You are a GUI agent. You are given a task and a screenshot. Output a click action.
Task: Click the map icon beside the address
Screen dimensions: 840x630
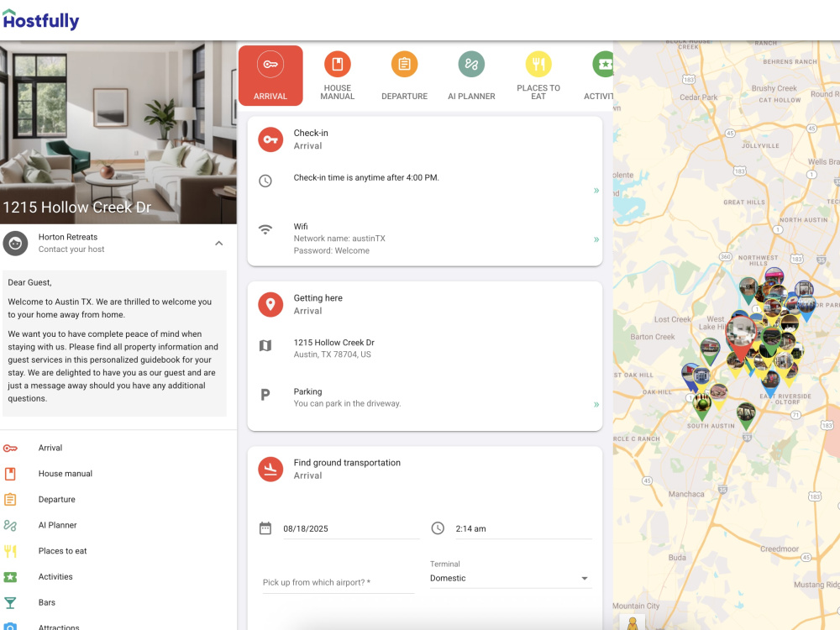coord(265,345)
